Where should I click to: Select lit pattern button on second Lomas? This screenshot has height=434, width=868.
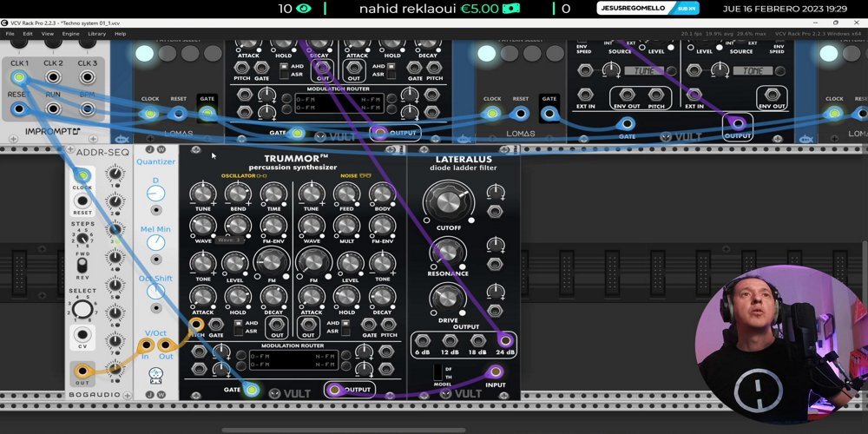tap(487, 53)
